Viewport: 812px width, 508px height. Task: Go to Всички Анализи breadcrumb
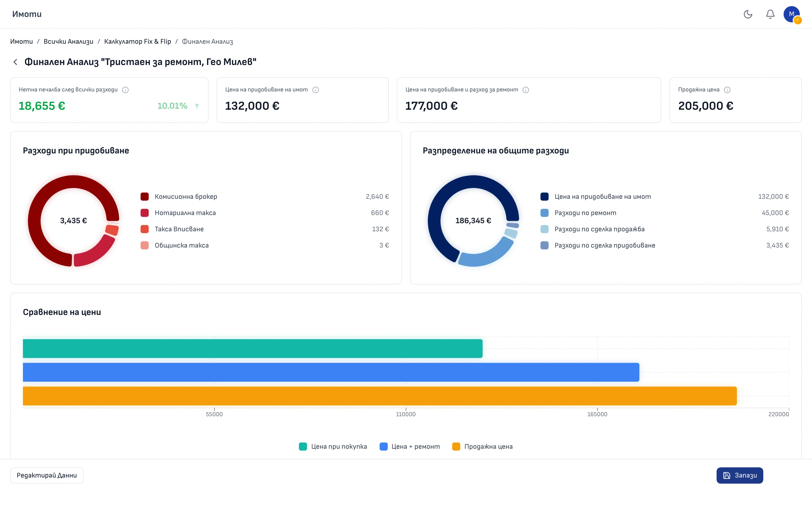[x=68, y=41]
